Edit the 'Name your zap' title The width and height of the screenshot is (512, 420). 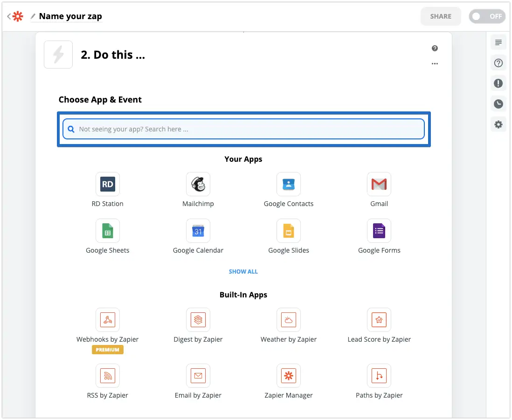pyautogui.click(x=70, y=16)
